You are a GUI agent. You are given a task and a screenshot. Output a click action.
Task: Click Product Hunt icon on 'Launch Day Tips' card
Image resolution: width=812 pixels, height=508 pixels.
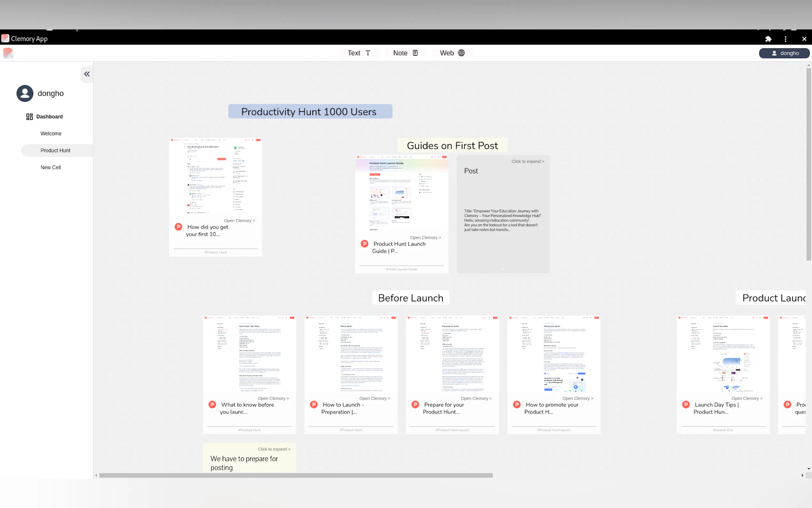coord(686,405)
